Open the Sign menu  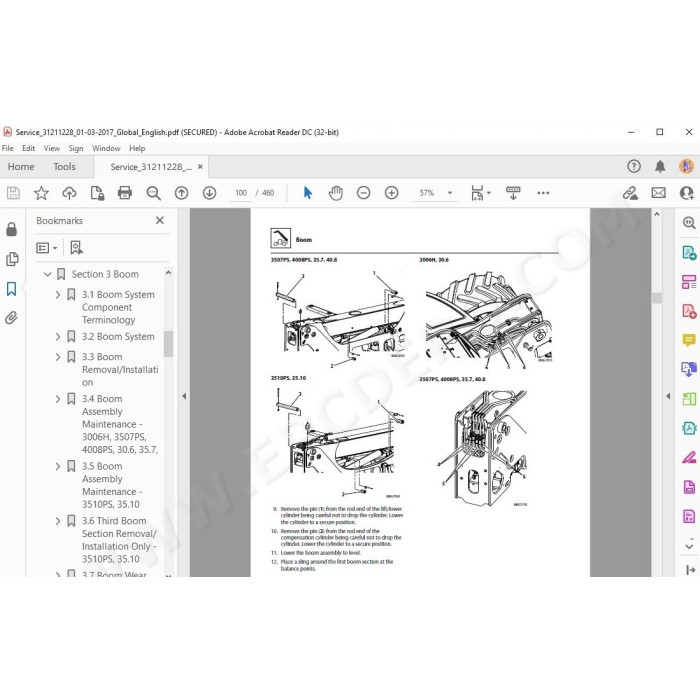[76, 148]
